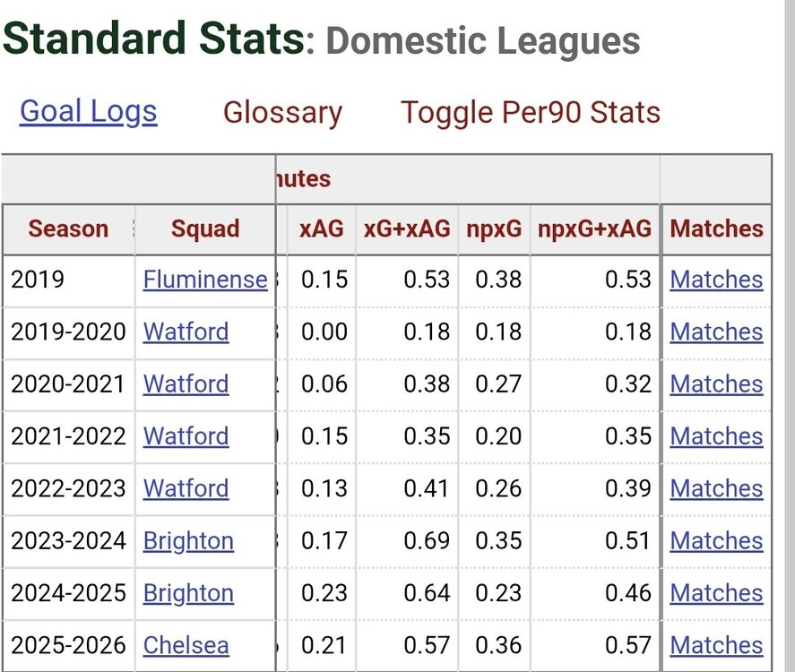Sort by npxG+xAG column header

(x=595, y=229)
